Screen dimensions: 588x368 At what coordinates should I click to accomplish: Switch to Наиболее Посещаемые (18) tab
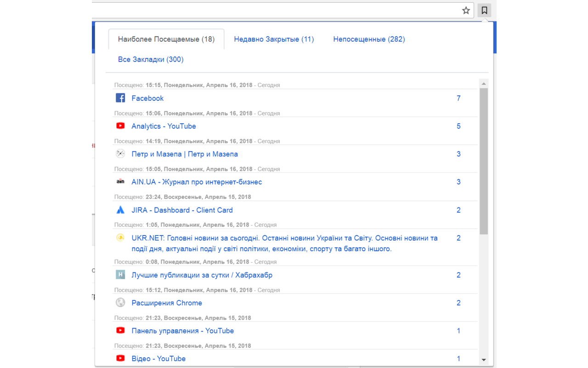166,39
